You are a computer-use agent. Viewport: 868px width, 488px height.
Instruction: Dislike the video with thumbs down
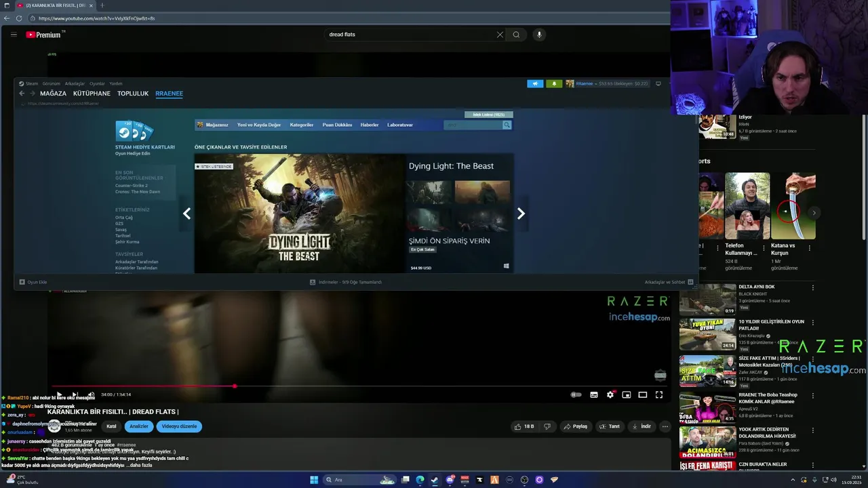point(547,426)
